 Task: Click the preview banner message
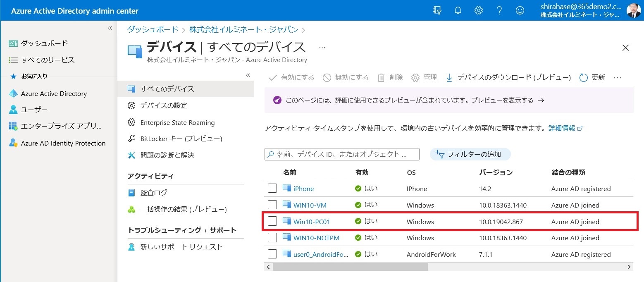[449, 100]
